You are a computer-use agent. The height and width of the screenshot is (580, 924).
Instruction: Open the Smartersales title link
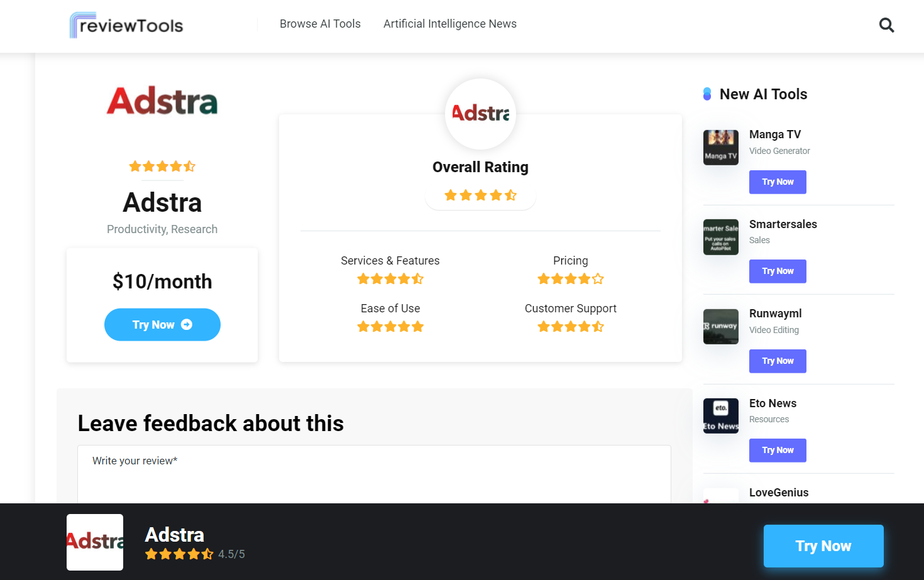click(783, 224)
